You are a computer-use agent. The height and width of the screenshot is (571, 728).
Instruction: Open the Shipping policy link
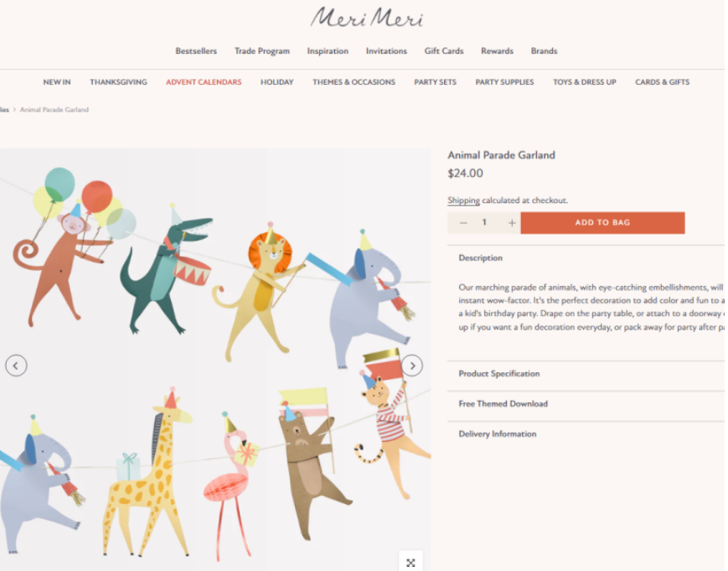(x=463, y=200)
